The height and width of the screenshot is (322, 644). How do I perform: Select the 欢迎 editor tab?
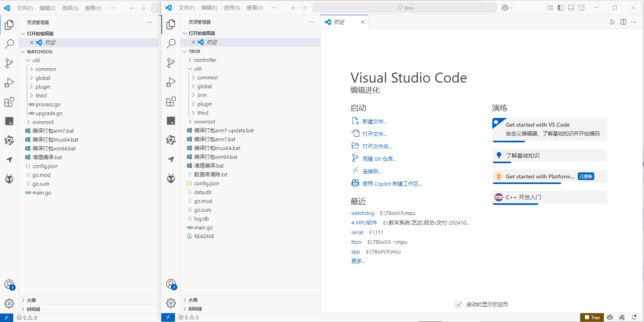coord(345,22)
